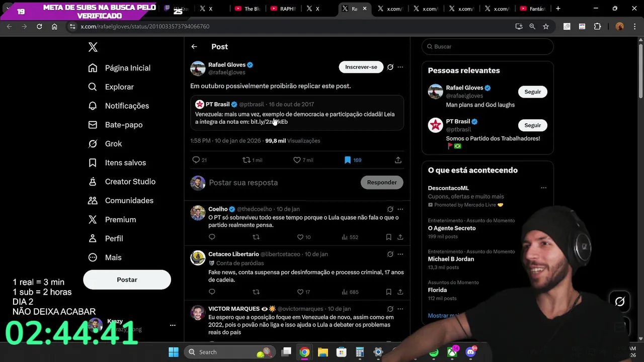Click the repost icon on Coelho's reply
This screenshot has width=644, height=362.
[x=256, y=237]
